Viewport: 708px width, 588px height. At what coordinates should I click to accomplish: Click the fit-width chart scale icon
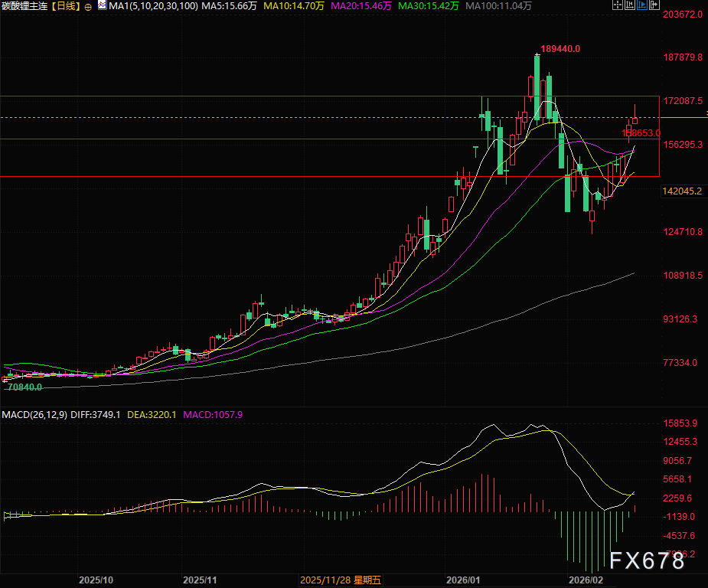(631, 5)
